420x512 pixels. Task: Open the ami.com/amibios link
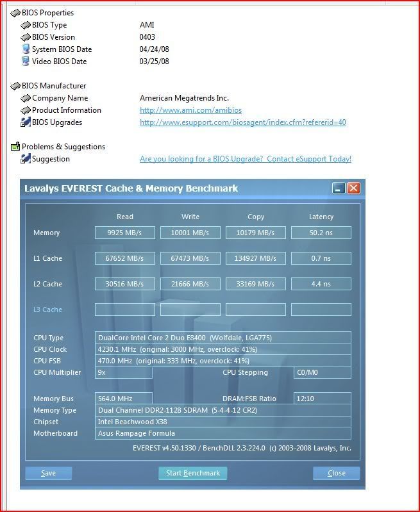[191, 110]
